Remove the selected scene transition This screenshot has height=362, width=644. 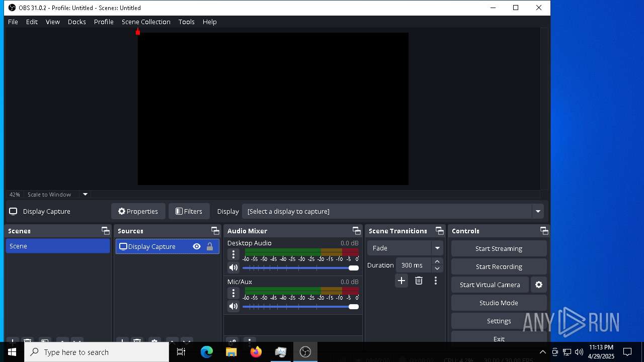419,281
